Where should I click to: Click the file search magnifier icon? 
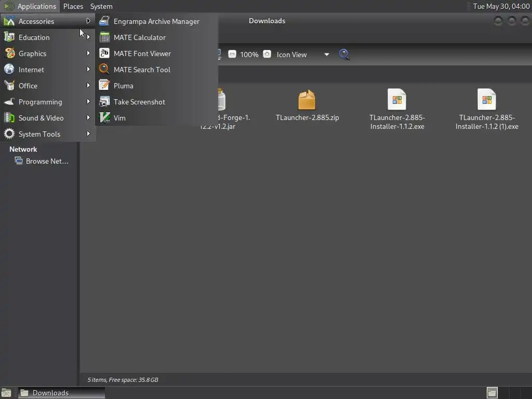pyautogui.click(x=344, y=54)
